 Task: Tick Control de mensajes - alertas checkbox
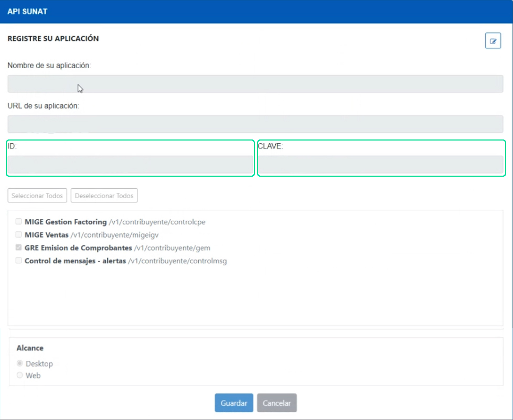pos(19,261)
